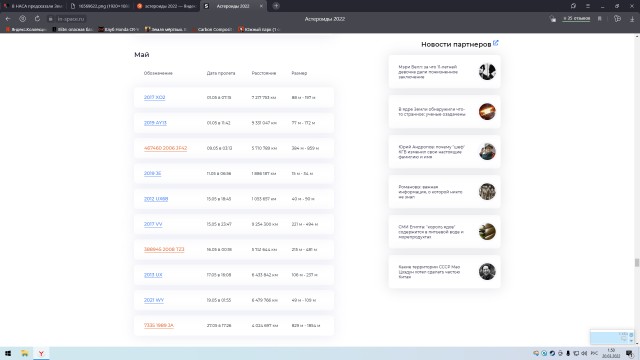Open asteroid 2013 UX link
This screenshot has width=640, height=360.
pyautogui.click(x=153, y=275)
